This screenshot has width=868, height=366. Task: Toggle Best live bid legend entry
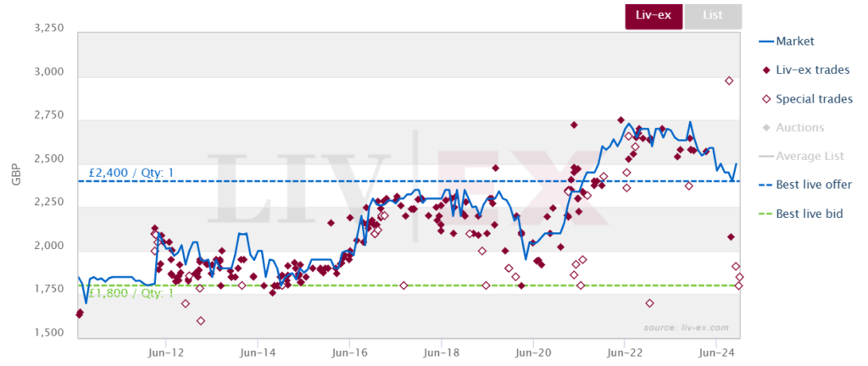800,213
